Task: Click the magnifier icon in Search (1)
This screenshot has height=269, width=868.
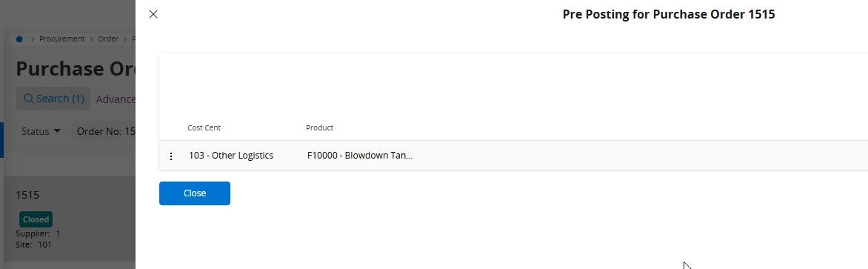Action: pos(29,99)
